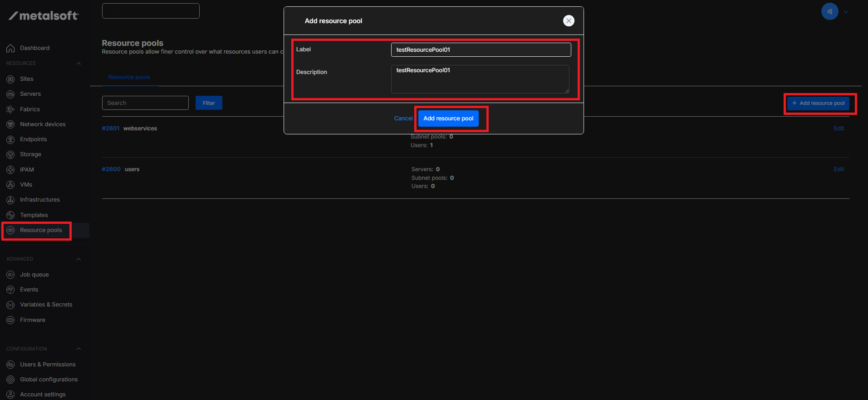Confirm with blue Add resource pool button
Viewport: 868px width, 400px height.
tap(448, 119)
